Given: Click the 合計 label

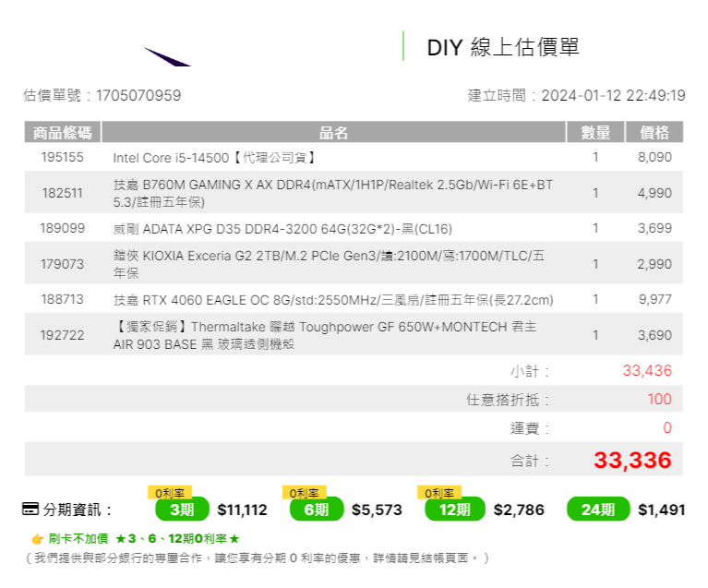Looking at the screenshot, I should click(530, 461).
